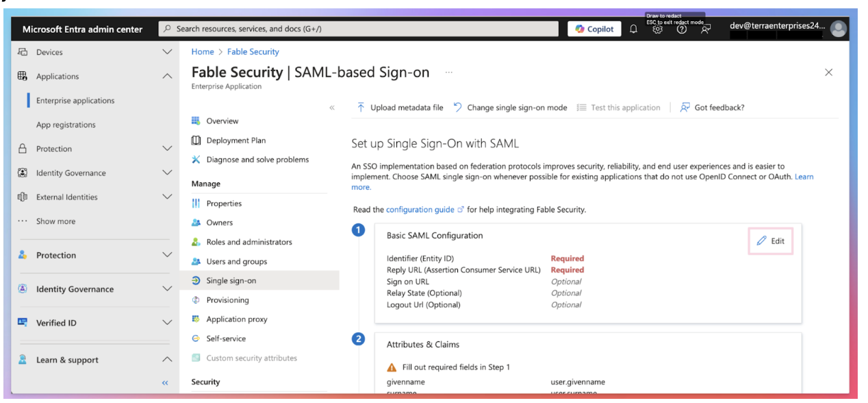Close the SAML-based Sign-on blade
The width and height of the screenshot is (868, 403).
pyautogui.click(x=829, y=72)
